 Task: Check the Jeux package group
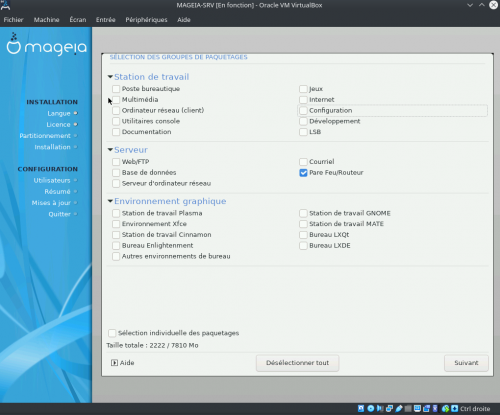[303, 89]
